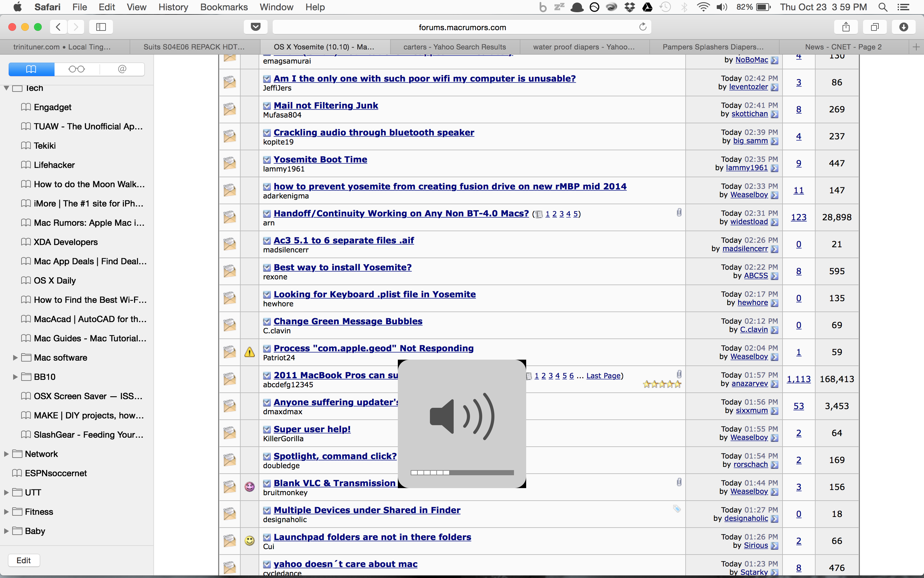
Task: Open the Wi-Fi menu bar icon
Action: coord(703,7)
